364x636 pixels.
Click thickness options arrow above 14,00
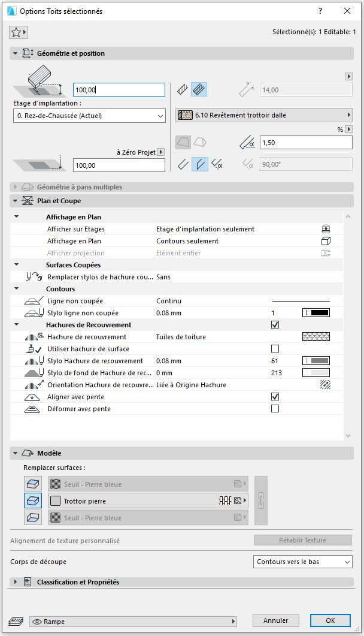[x=348, y=76]
